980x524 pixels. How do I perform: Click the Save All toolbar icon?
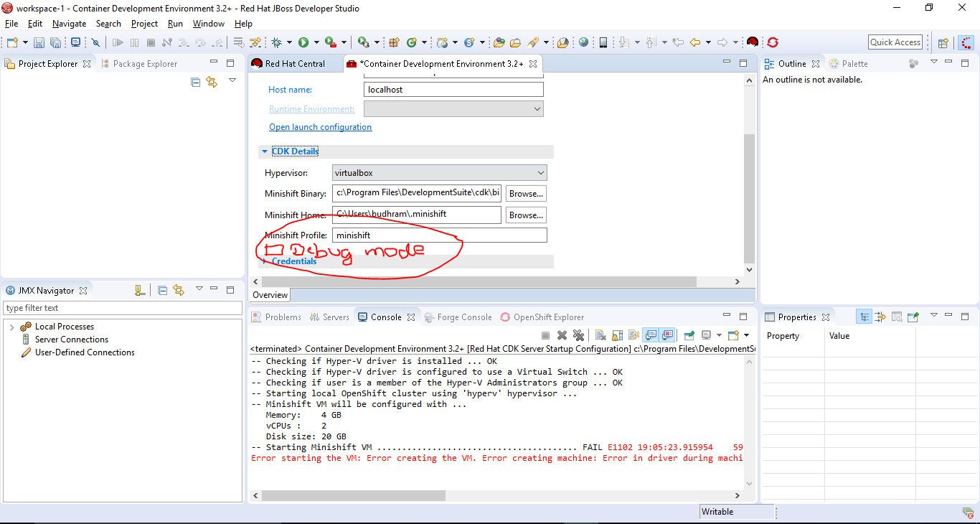(x=55, y=42)
